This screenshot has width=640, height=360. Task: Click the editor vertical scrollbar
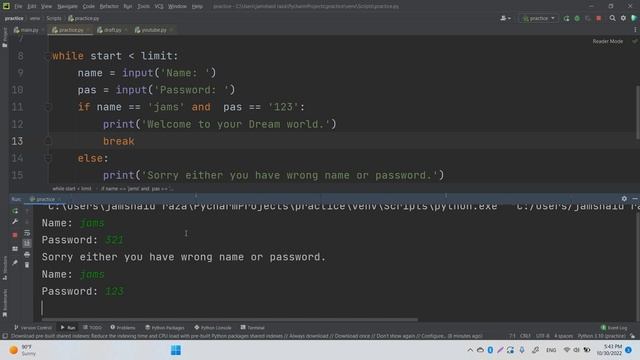tap(637, 112)
